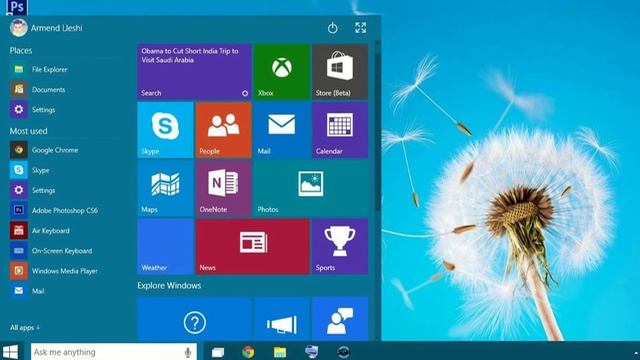This screenshot has width=640, height=360.
Task: Open the People tile
Action: 223,130
